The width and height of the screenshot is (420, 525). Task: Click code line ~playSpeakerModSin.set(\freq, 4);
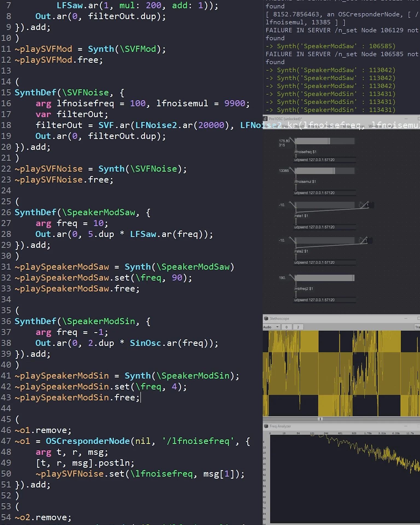pyautogui.click(x=101, y=387)
